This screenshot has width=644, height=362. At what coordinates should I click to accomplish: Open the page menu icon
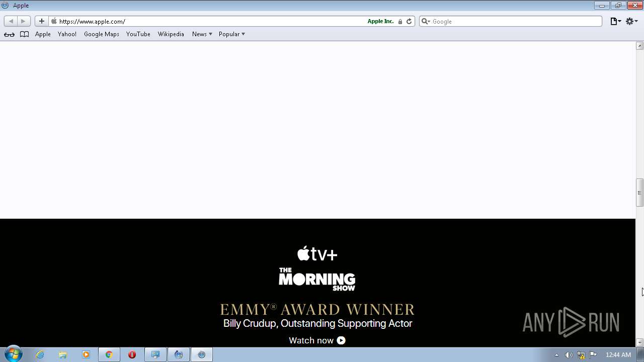click(616, 21)
